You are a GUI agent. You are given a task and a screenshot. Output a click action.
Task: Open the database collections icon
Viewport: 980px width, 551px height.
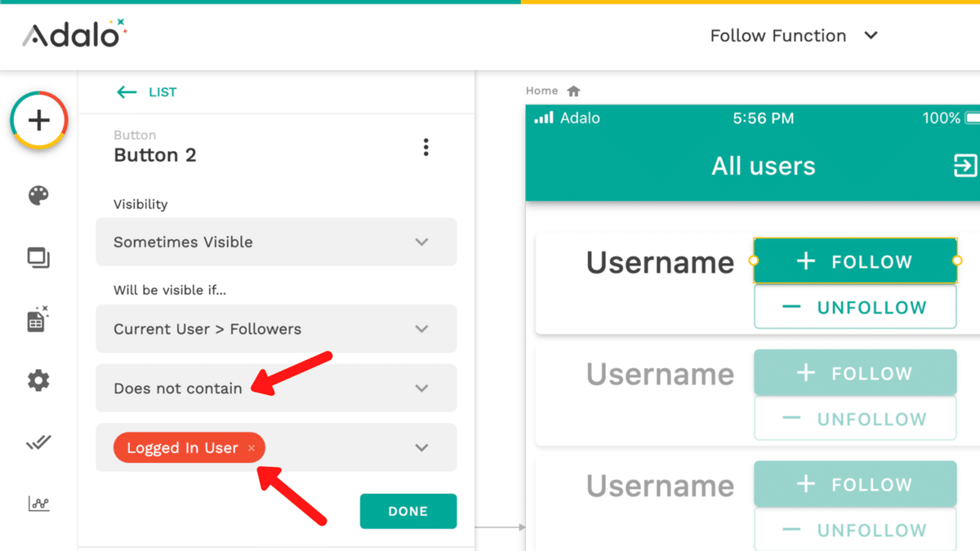coord(38,319)
